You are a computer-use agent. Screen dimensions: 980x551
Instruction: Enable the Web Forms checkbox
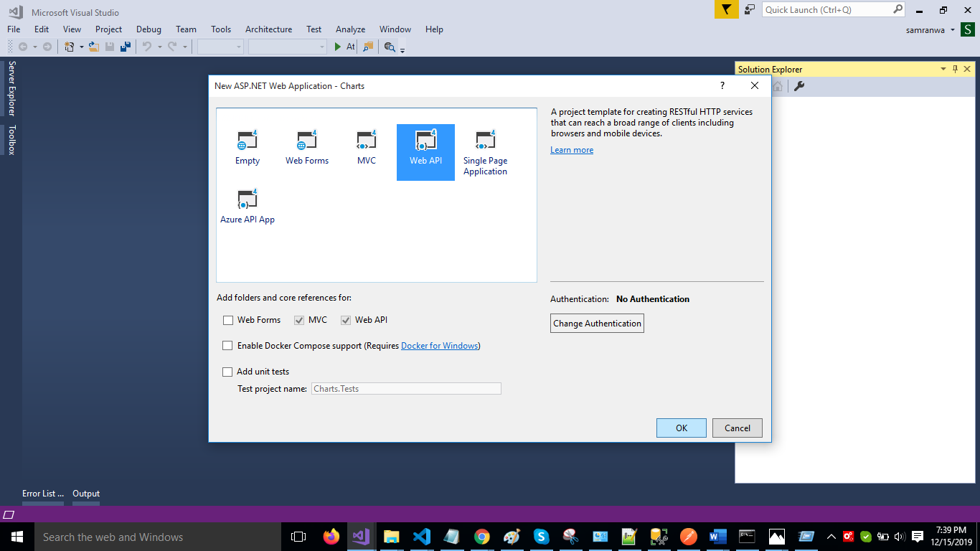[x=228, y=320]
